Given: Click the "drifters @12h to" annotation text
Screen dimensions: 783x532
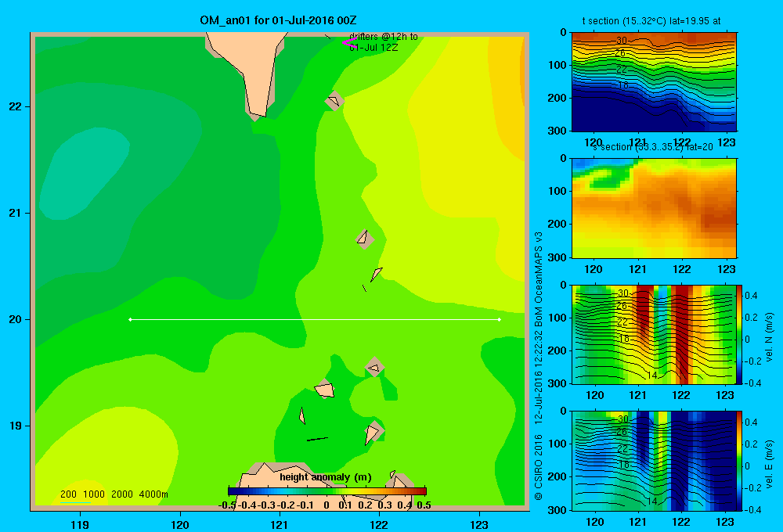Looking at the screenshot, I should click(x=384, y=37).
